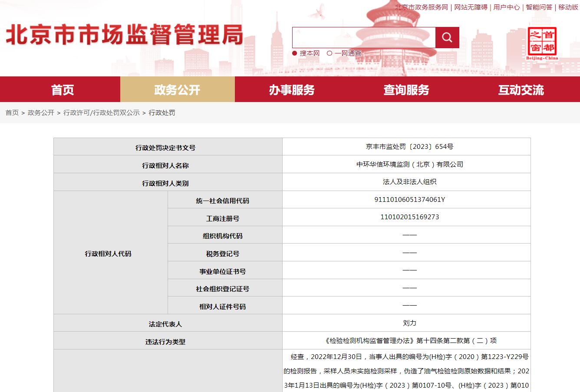
Task: Open 网站无障碍 top link
Action: click(x=471, y=7)
